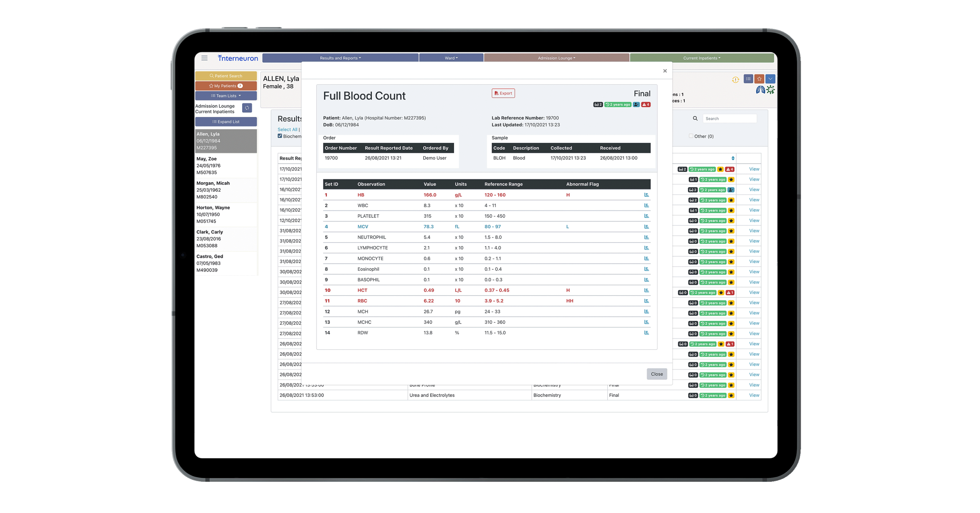Open the hamburger menu icon
The width and height of the screenshot is (980, 513).
click(x=204, y=58)
